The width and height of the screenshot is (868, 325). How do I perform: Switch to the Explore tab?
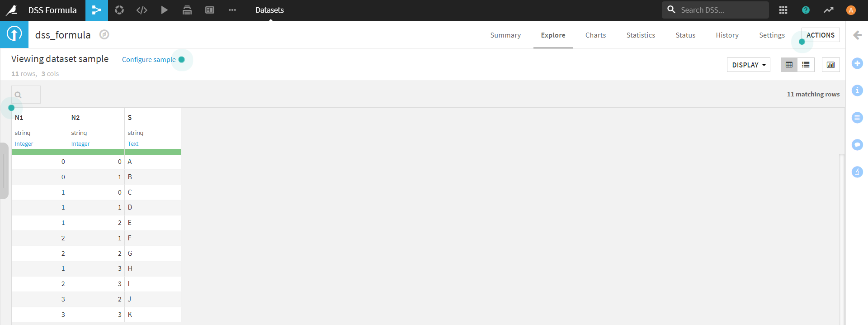[x=553, y=35]
